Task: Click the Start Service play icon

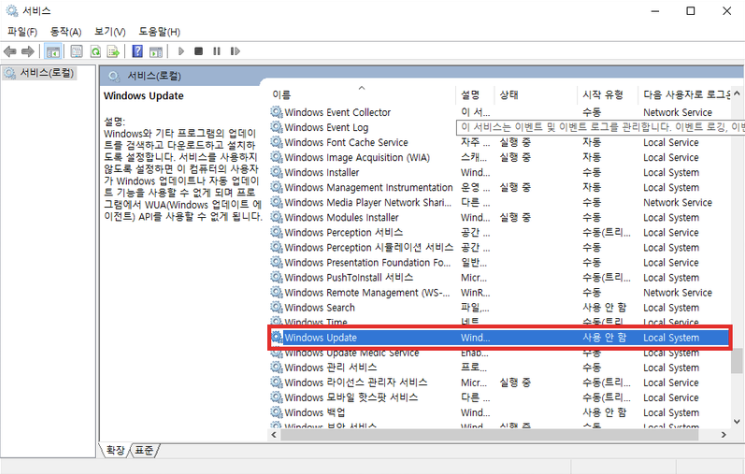Action: tap(181, 51)
